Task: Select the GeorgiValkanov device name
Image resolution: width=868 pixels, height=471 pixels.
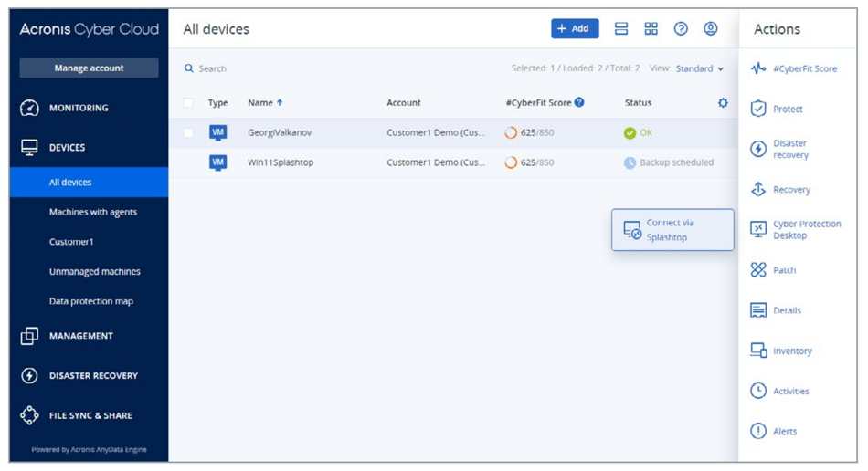Action: (x=280, y=132)
